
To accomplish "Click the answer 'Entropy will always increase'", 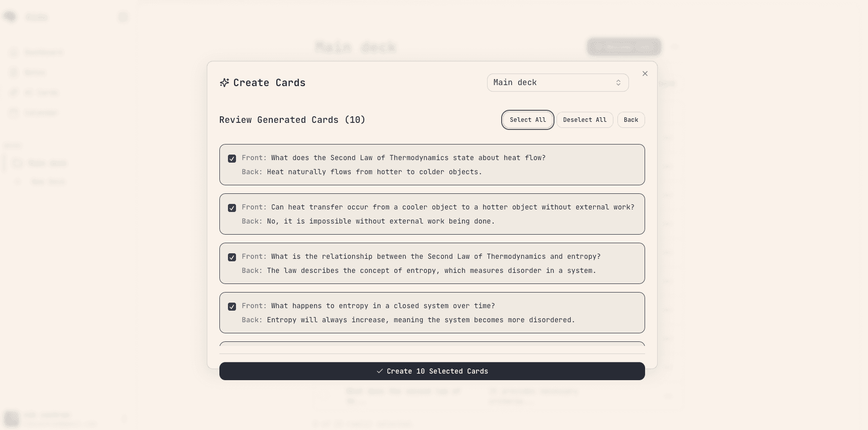I will [421, 320].
